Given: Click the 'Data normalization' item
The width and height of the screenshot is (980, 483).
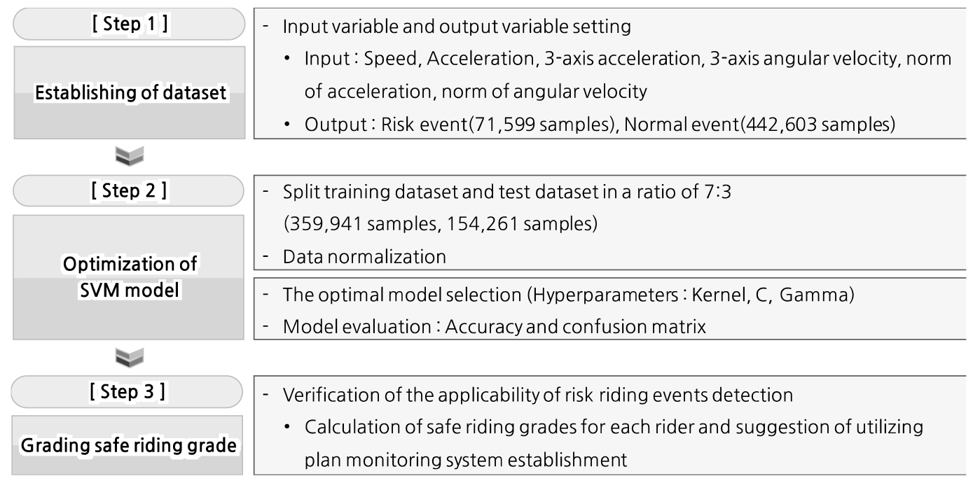Looking at the screenshot, I should [x=364, y=256].
